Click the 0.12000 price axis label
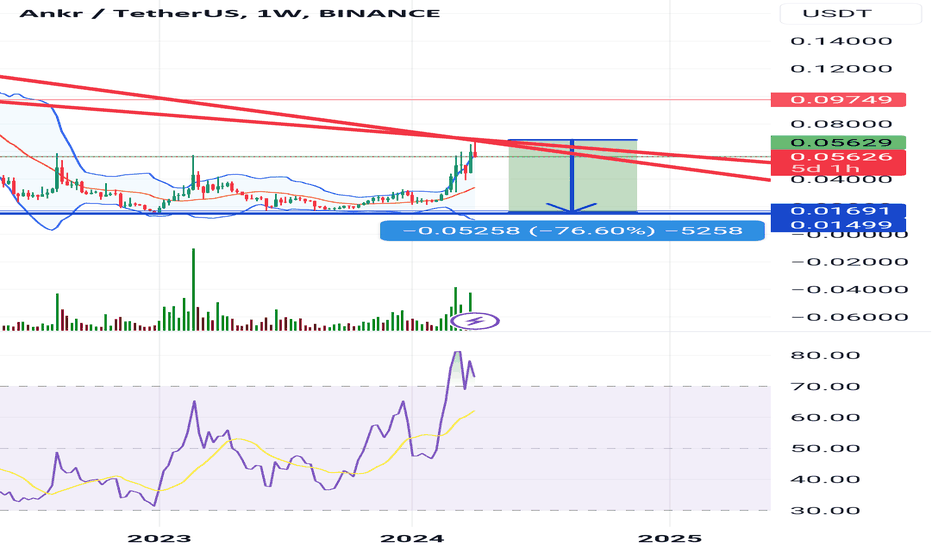 point(841,68)
